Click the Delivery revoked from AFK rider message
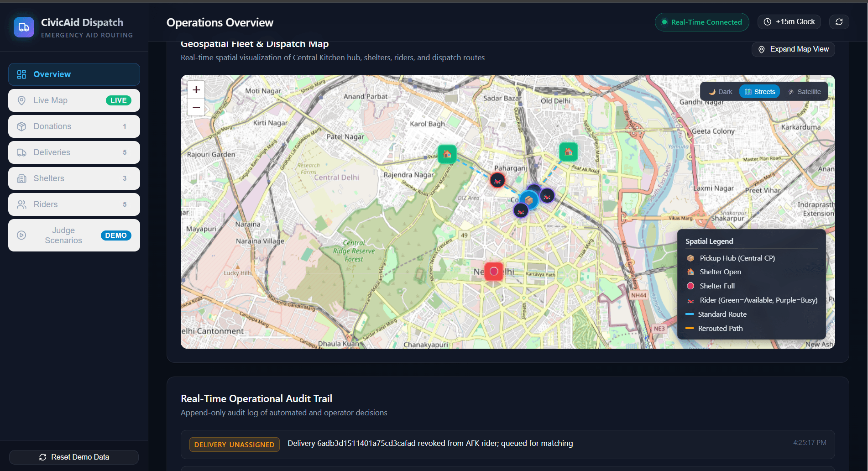The width and height of the screenshot is (868, 471). point(430,443)
